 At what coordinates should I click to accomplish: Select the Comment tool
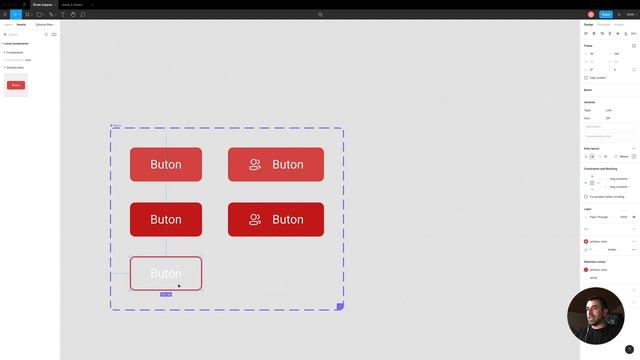click(x=83, y=14)
